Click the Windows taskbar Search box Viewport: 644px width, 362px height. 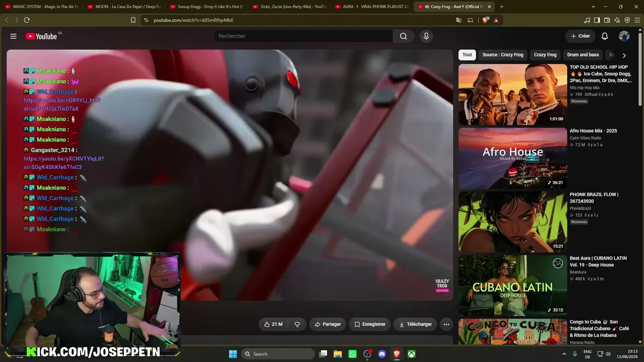(278, 354)
